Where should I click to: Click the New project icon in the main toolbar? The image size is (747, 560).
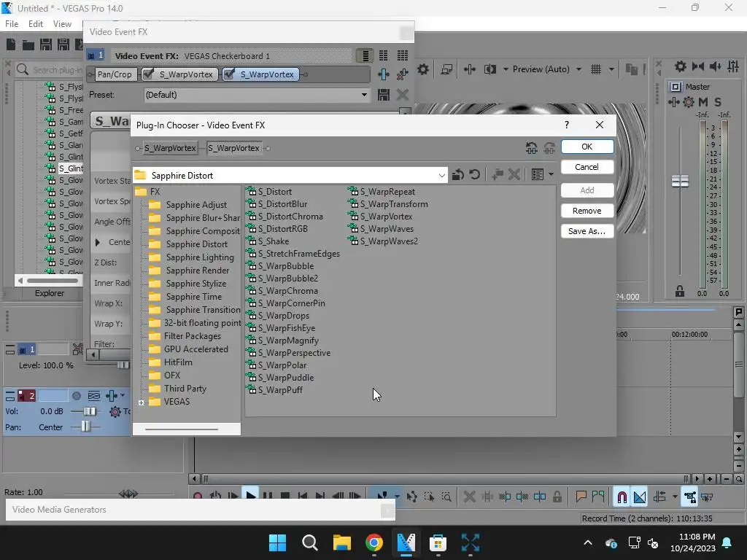coord(11,44)
